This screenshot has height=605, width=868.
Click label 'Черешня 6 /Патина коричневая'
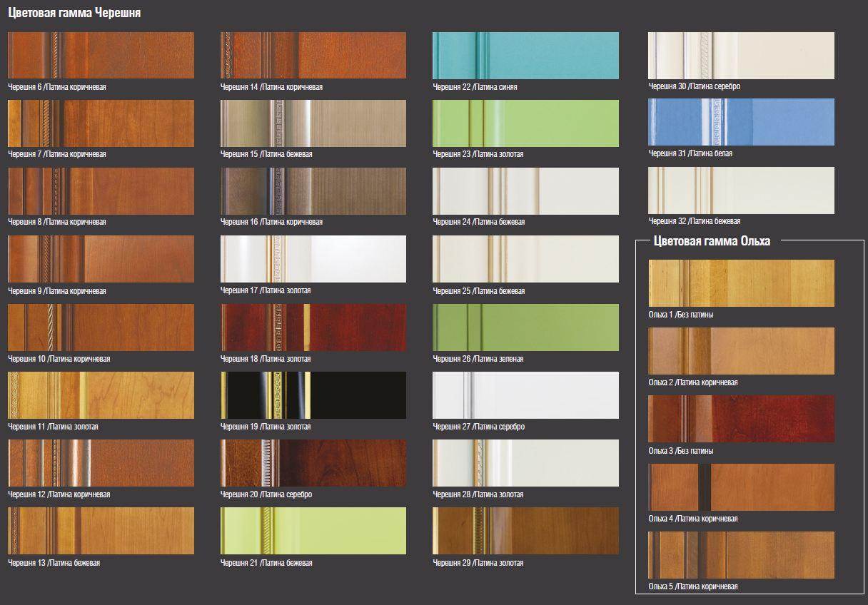(x=57, y=87)
